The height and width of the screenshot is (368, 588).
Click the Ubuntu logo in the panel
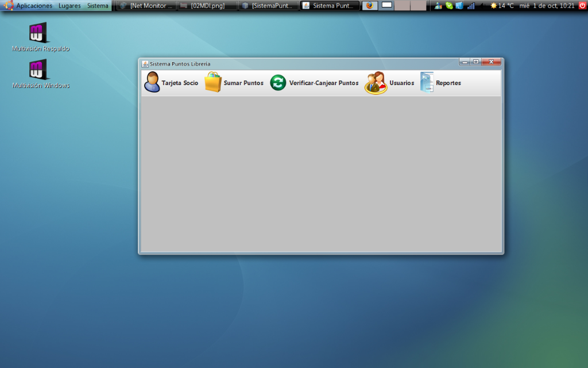(x=9, y=5)
